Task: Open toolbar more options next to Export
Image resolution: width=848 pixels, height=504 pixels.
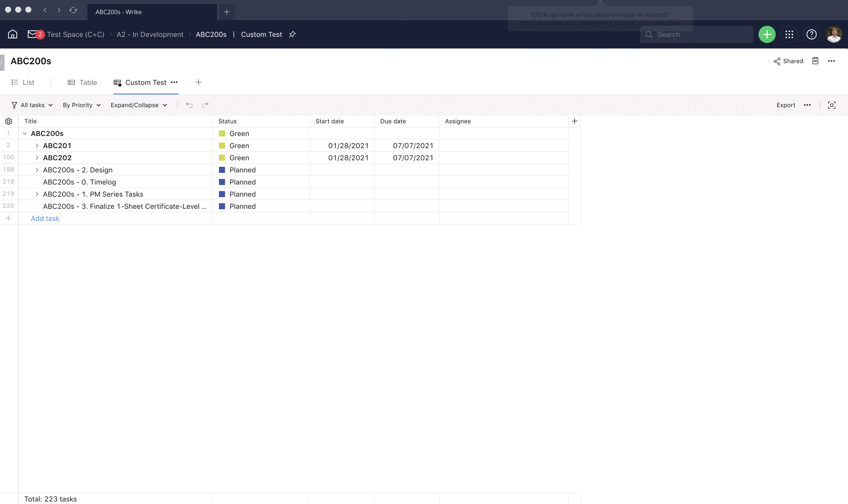Action: click(807, 105)
